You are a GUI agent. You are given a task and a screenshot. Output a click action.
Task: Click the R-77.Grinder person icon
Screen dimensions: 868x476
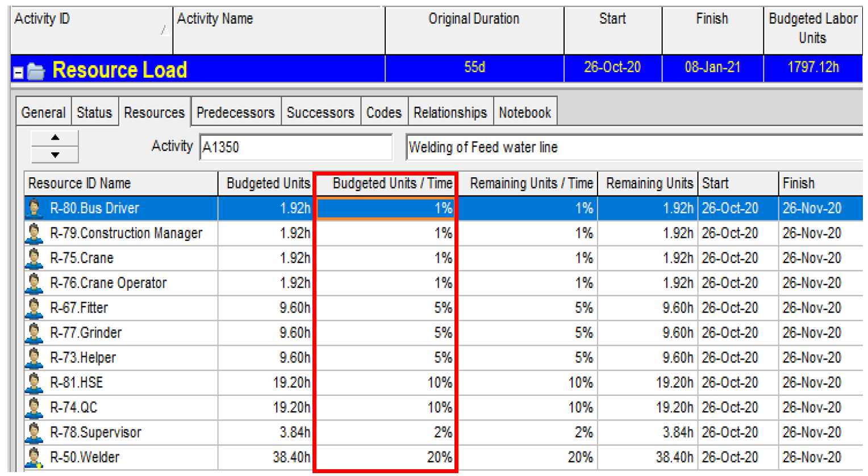[x=33, y=332]
